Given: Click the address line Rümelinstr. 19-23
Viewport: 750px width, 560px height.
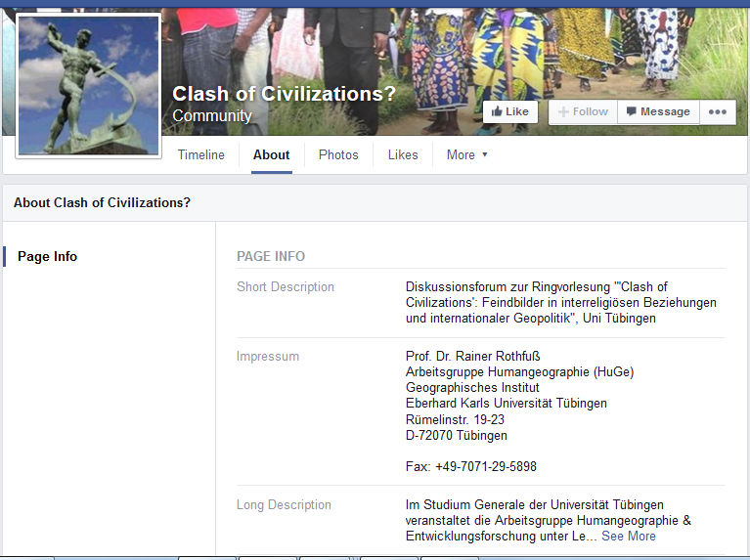Looking at the screenshot, I should pos(455,419).
